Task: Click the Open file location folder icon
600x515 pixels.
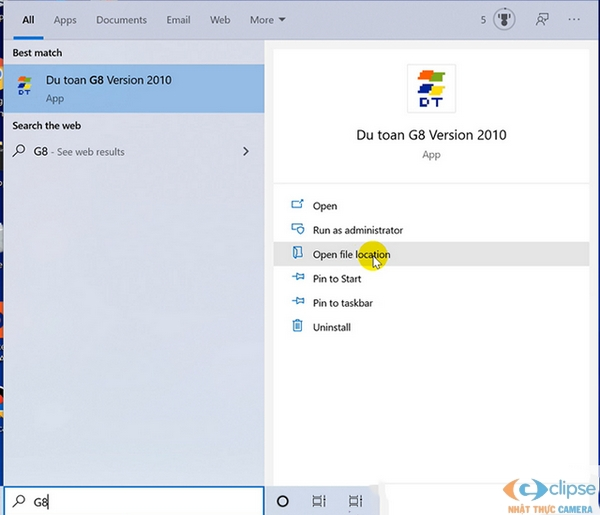Action: (x=297, y=253)
